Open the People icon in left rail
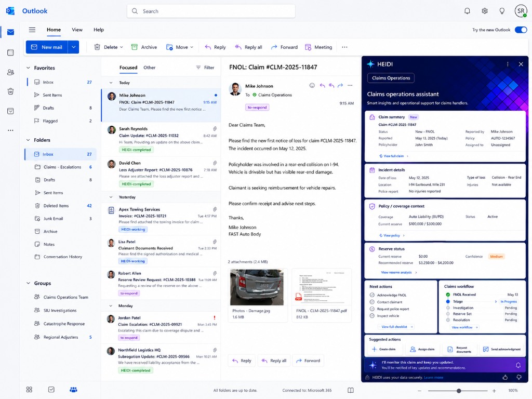 tap(10, 72)
